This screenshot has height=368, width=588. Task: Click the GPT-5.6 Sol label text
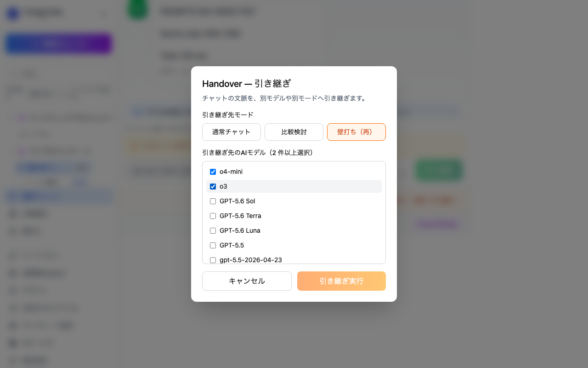(237, 201)
